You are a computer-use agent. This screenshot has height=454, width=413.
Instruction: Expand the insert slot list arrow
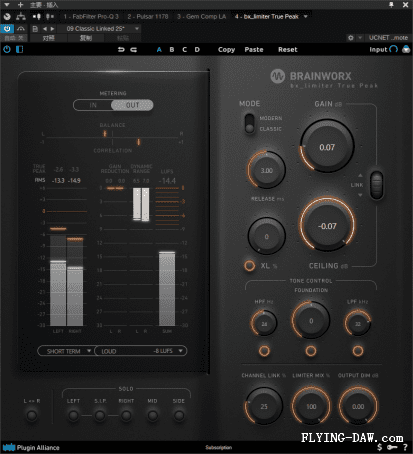(x=305, y=16)
